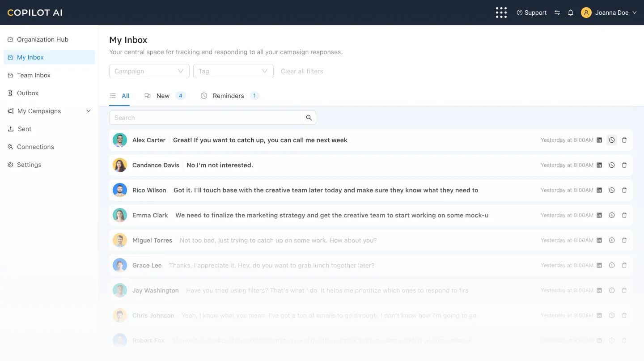Click reminder clock on Emma Clark row
Viewport: 644px width, 361px height.
point(612,215)
